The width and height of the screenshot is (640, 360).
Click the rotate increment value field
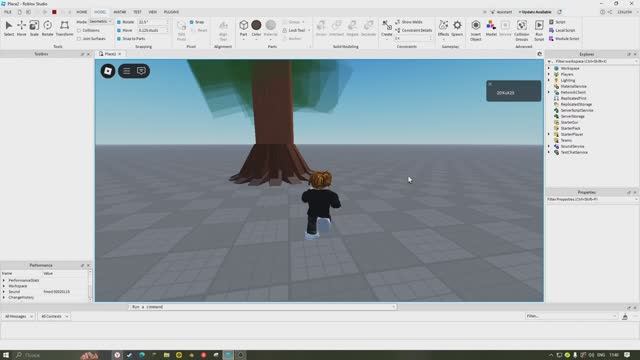click(152, 22)
